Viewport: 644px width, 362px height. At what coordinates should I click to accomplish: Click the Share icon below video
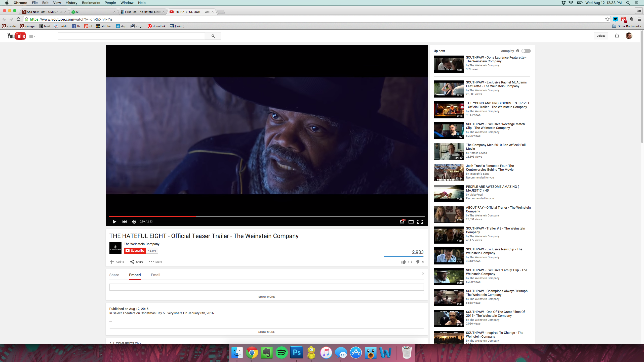(x=132, y=262)
